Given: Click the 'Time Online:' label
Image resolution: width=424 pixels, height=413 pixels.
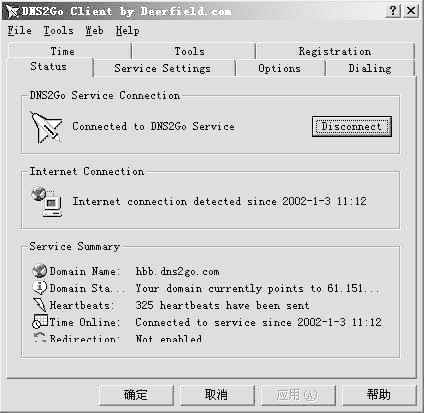Looking at the screenshot, I should 84,322.
